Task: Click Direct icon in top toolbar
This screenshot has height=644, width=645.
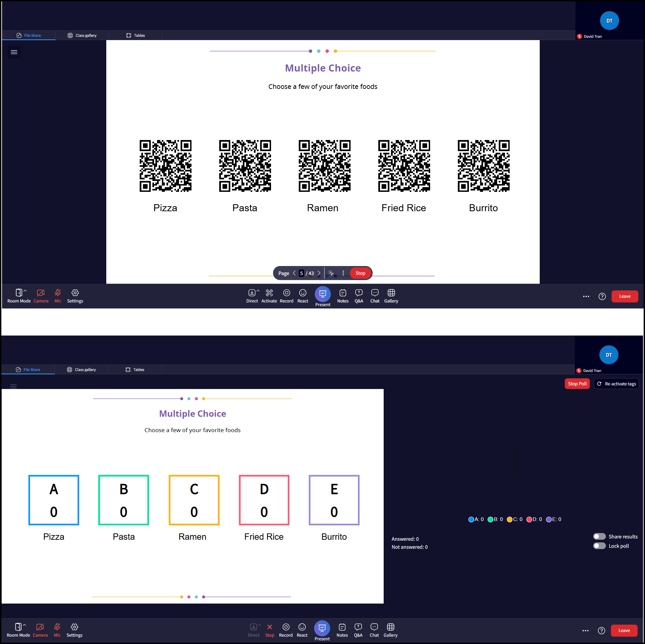Action: click(252, 296)
